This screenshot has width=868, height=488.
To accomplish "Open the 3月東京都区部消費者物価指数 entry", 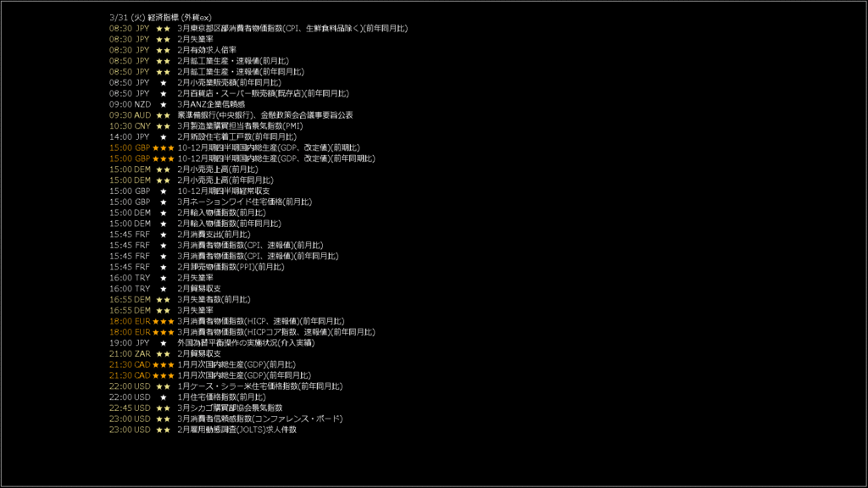I will tap(292, 28).
